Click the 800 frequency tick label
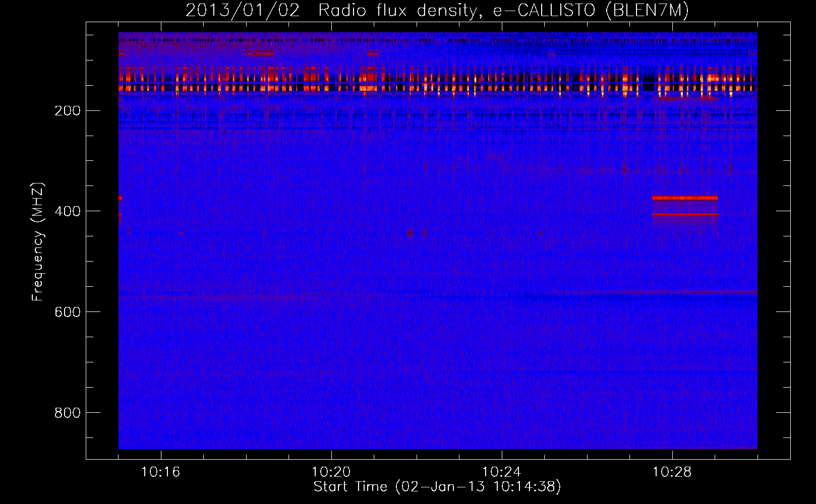Image resolution: width=816 pixels, height=504 pixels. click(68, 413)
